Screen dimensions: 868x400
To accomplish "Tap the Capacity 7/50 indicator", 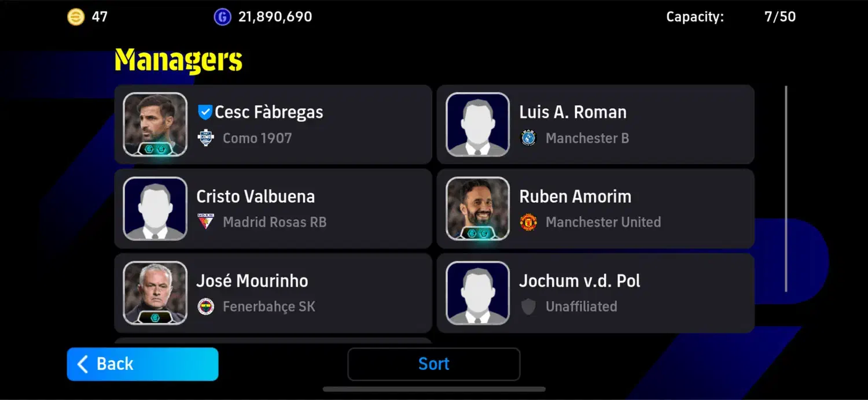I will (x=731, y=17).
